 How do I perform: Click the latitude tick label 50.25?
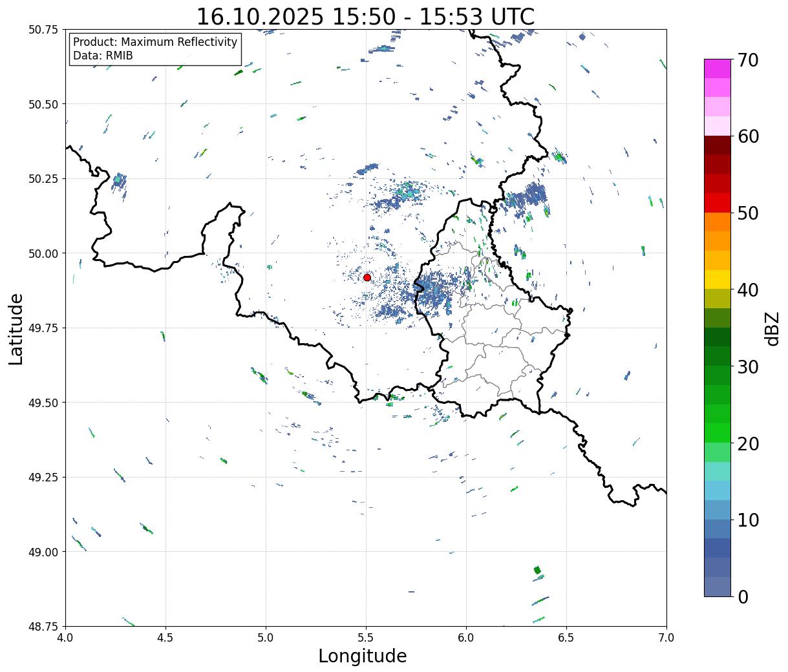pyautogui.click(x=43, y=179)
